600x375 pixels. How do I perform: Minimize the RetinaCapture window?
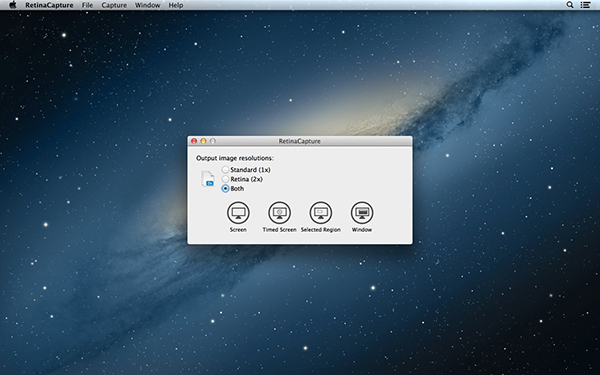(204, 141)
